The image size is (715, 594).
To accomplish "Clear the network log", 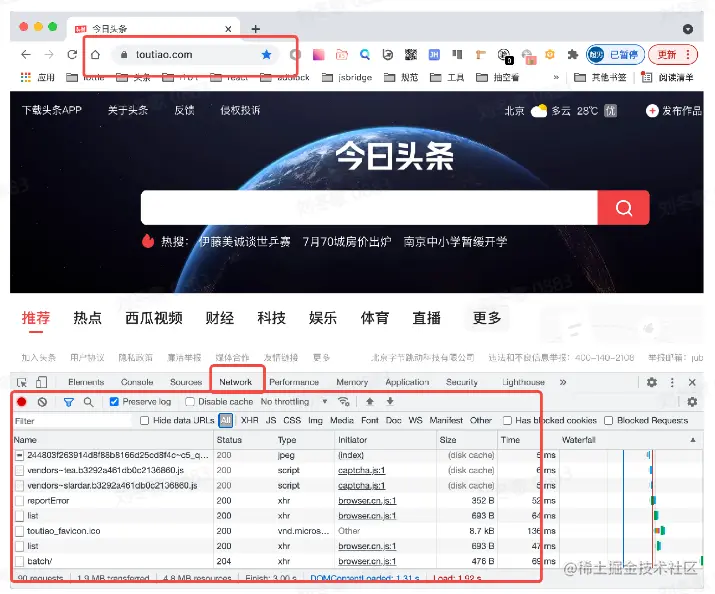I will (x=42, y=402).
